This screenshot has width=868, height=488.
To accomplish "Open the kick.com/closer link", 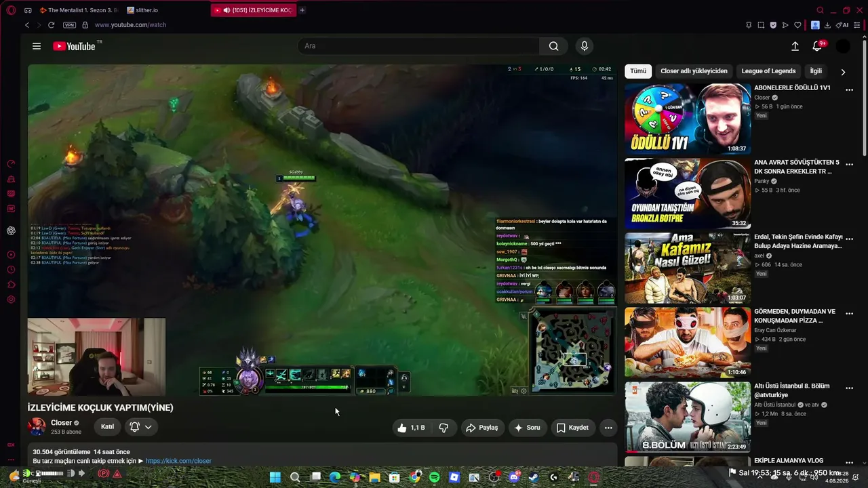I will click(x=178, y=461).
